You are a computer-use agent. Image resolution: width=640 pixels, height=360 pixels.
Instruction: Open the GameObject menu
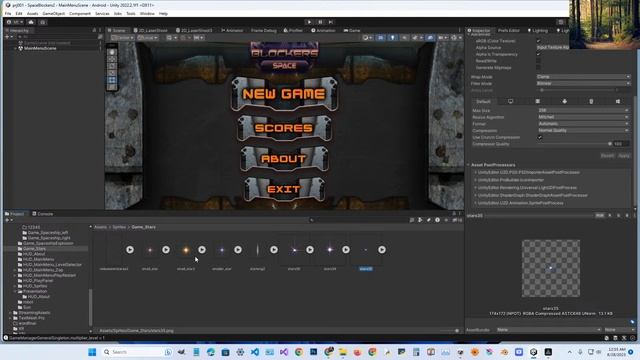click(x=53, y=13)
